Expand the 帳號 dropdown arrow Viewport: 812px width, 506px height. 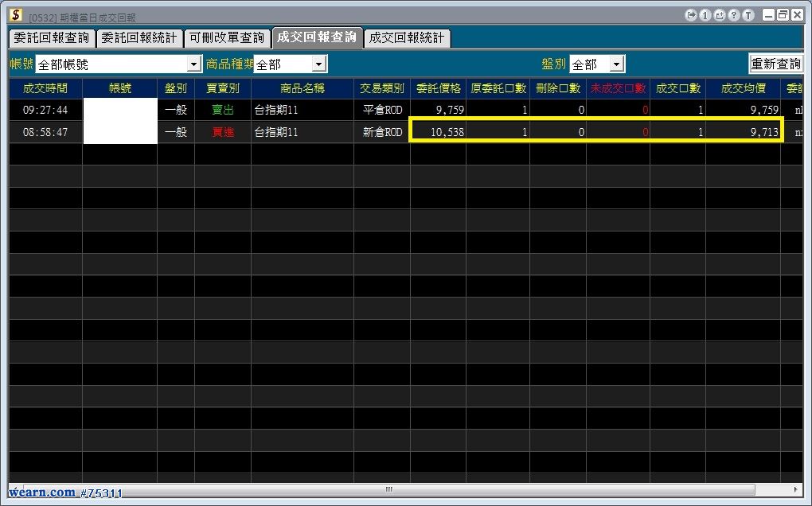[x=193, y=64]
